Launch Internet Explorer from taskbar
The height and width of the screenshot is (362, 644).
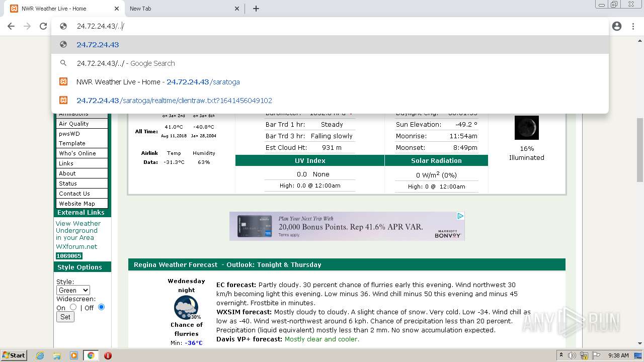click(x=40, y=355)
